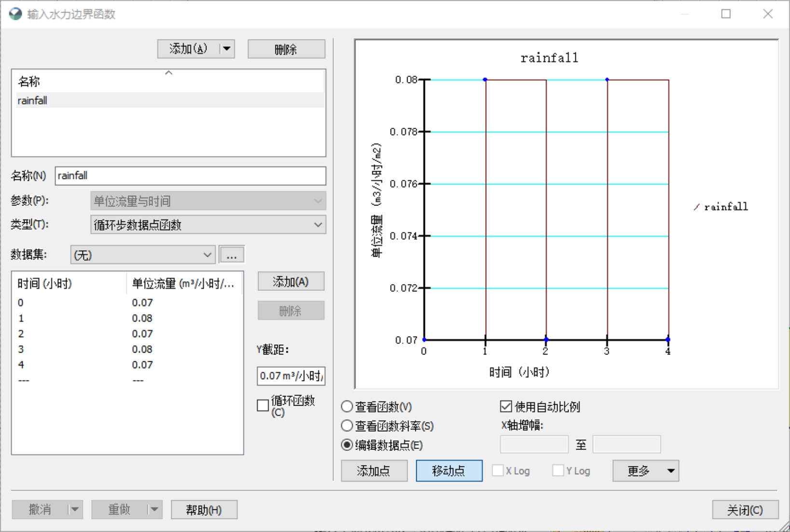Viewport: 790px width, 532px height.
Task: Open the More (更多) dropdown arrow
Action: [670, 471]
